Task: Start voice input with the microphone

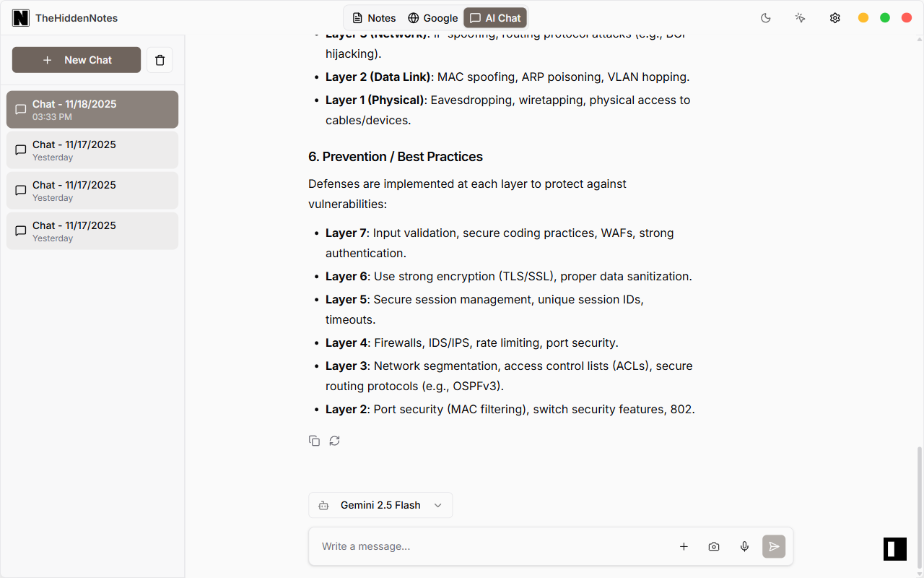Action: coord(744,546)
